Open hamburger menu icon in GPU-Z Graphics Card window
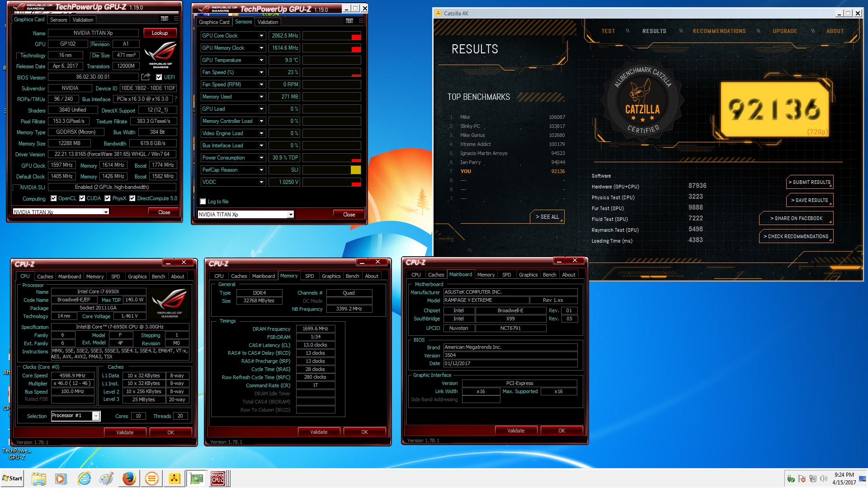Screen dimensions: 868x488 tap(176, 19)
